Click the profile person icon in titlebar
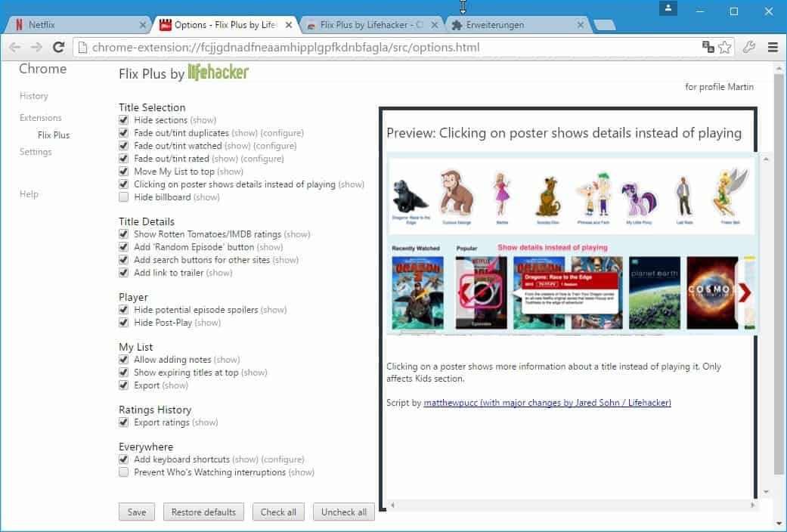Image resolution: width=787 pixels, height=532 pixels. coord(667,8)
